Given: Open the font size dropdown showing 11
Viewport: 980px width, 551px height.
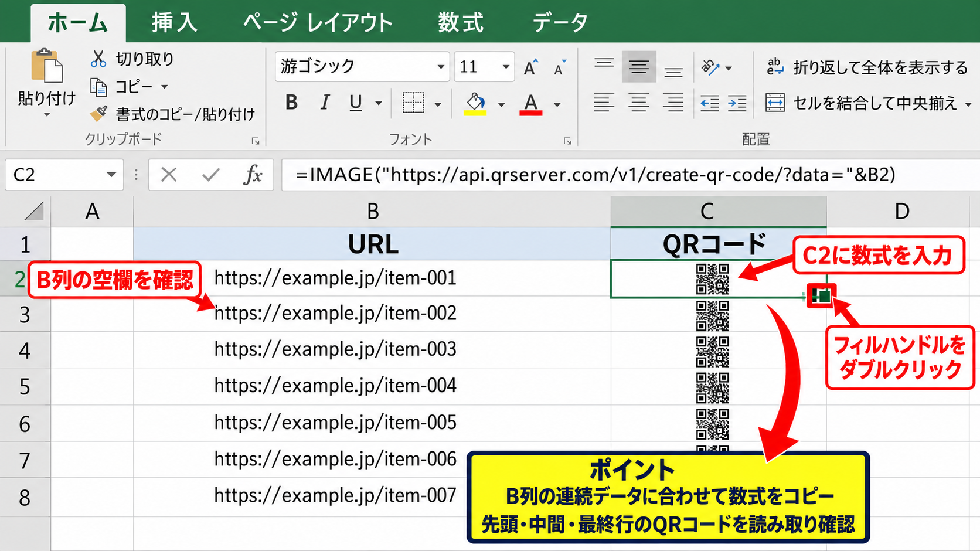Looking at the screenshot, I should pos(506,67).
